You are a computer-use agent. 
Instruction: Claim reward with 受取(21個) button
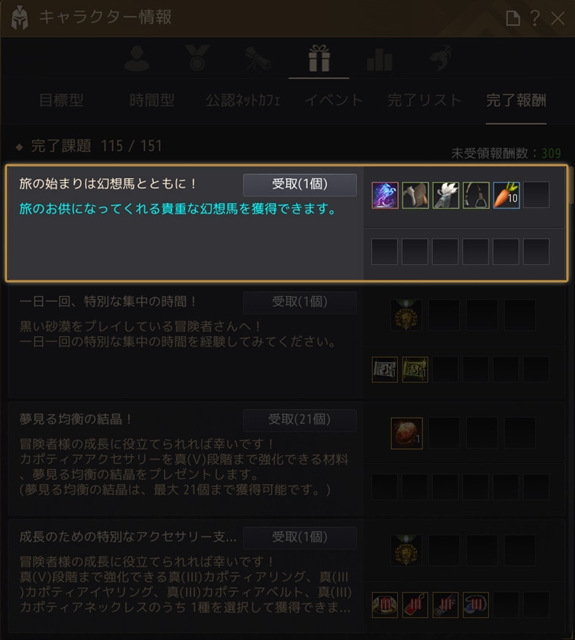300,420
